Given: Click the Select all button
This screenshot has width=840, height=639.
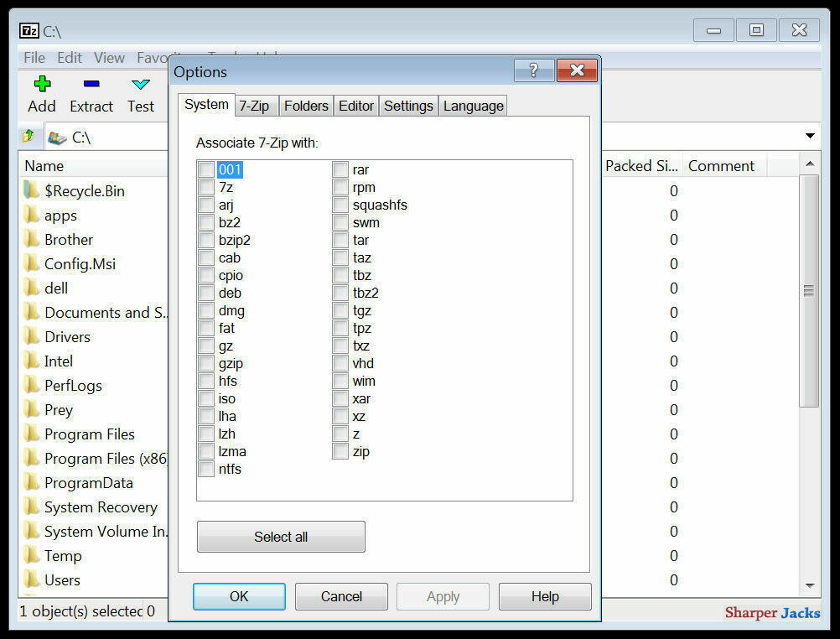Looking at the screenshot, I should point(281,537).
